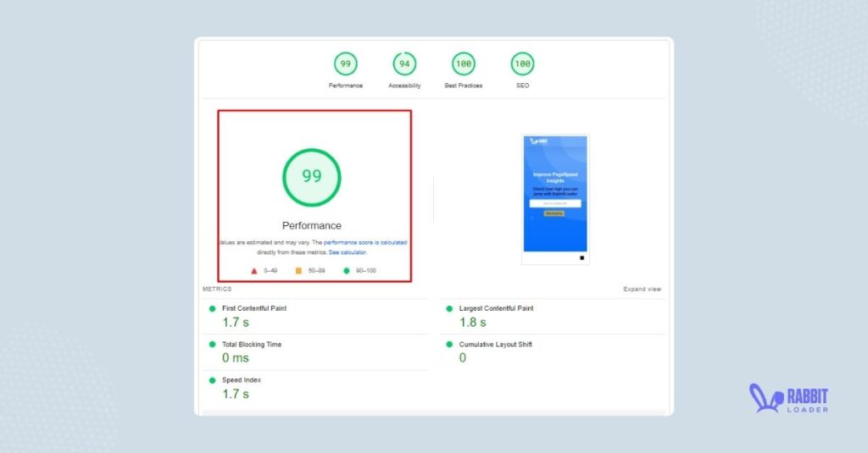
Task: Click the green dot beside Cumulative Layout Shift
Action: 449,344
